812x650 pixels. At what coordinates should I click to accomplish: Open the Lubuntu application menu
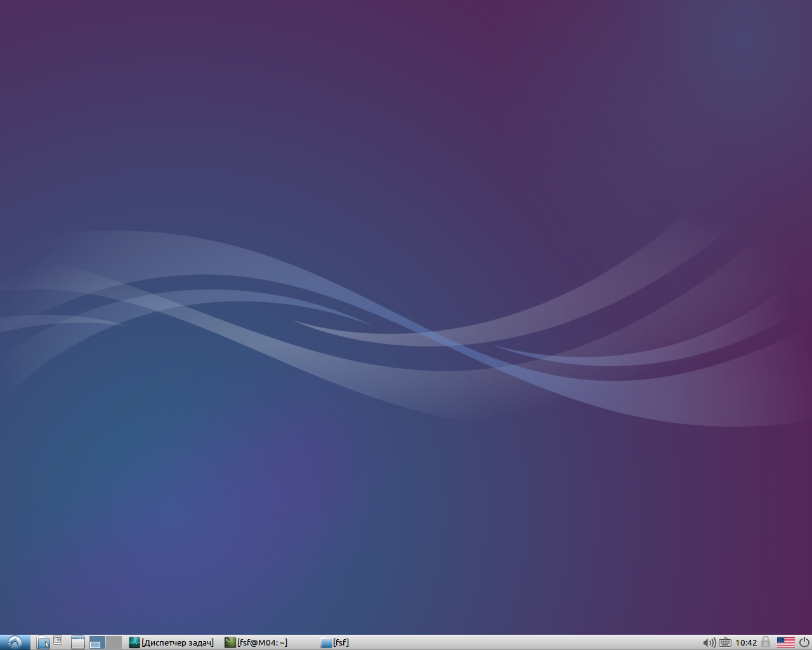tap(14, 642)
